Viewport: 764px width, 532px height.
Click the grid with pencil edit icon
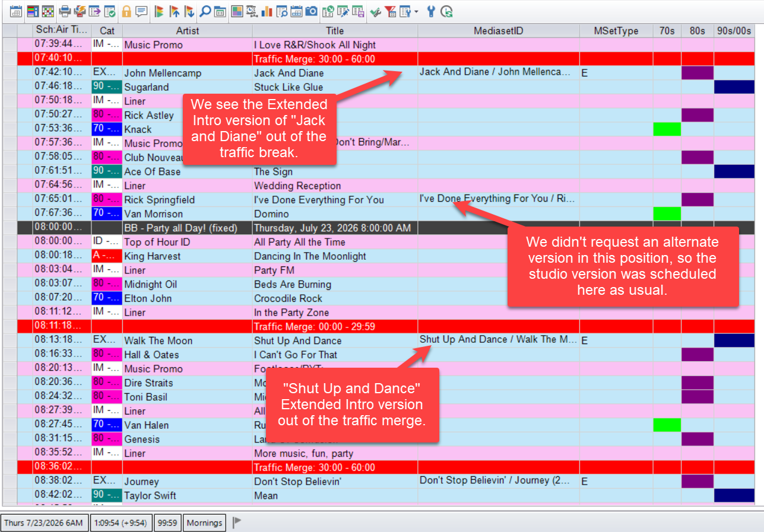click(x=343, y=11)
